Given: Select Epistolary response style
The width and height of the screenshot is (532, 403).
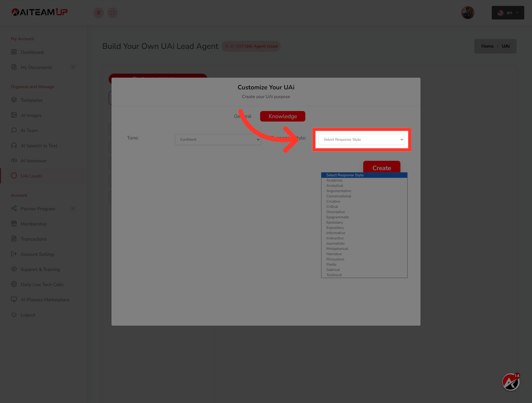Looking at the screenshot, I should [x=364, y=222].
